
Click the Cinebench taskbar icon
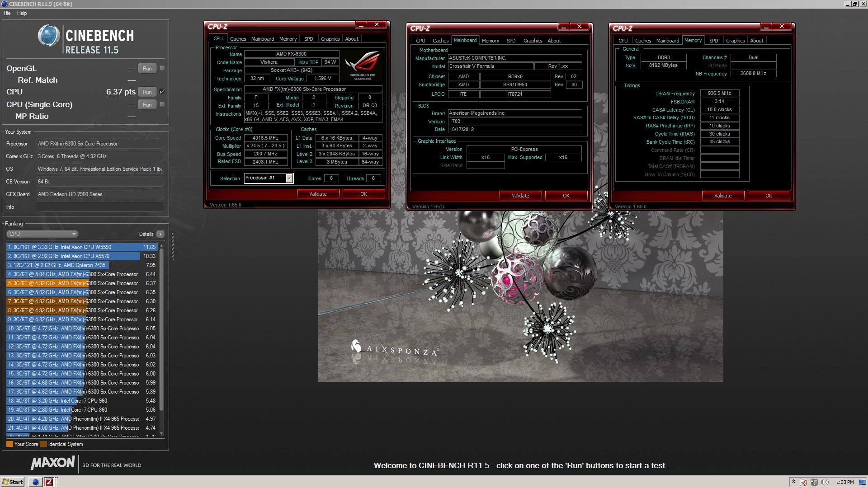(35, 482)
